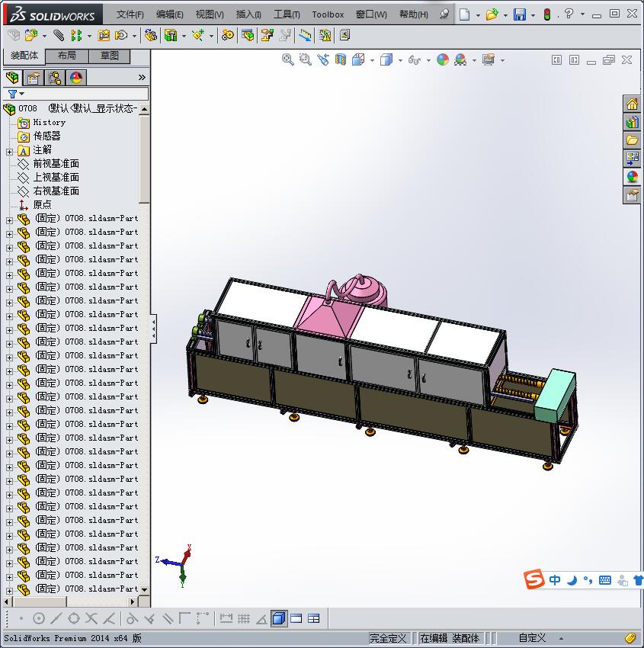
Task: Open the Toolbox menu
Action: (x=328, y=14)
